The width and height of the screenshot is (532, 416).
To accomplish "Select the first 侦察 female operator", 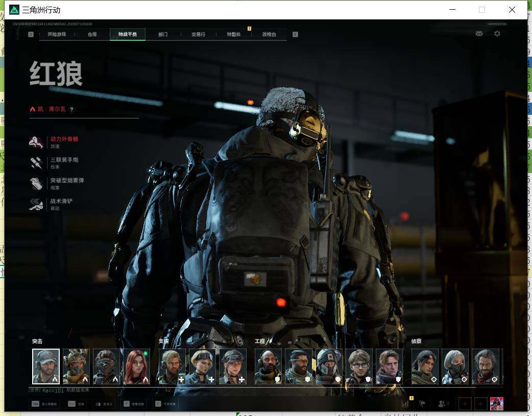I will point(425,366).
